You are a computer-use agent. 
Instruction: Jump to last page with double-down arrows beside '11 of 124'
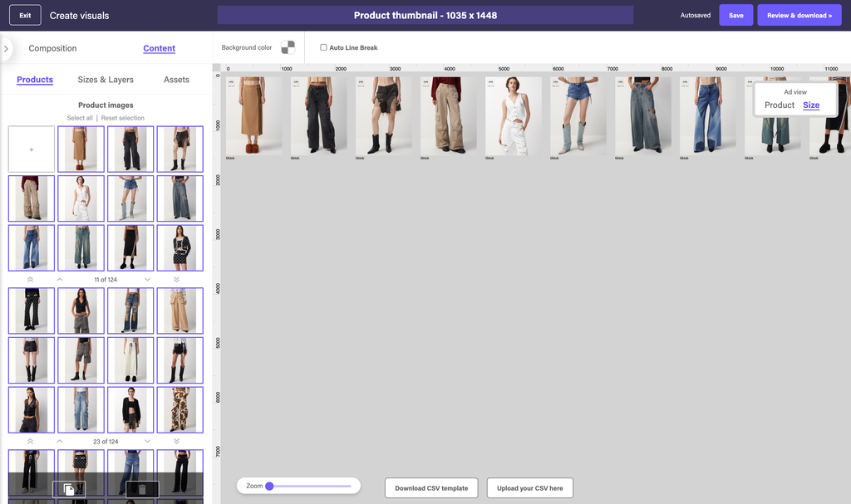pos(177,280)
